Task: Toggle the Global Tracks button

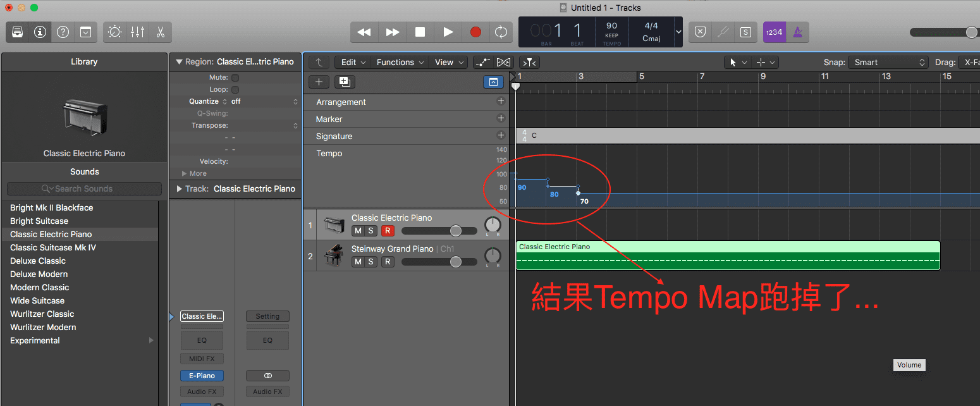Action: pos(493,82)
